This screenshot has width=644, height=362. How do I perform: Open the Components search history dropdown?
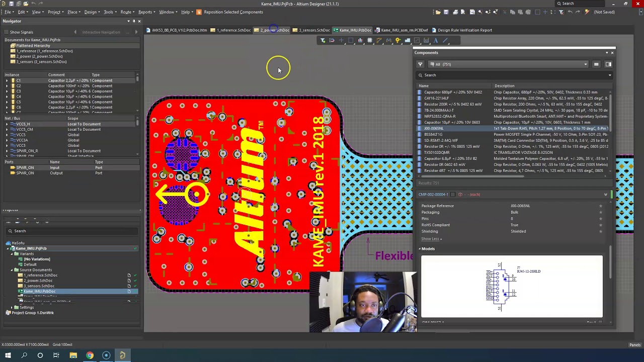click(x=610, y=75)
